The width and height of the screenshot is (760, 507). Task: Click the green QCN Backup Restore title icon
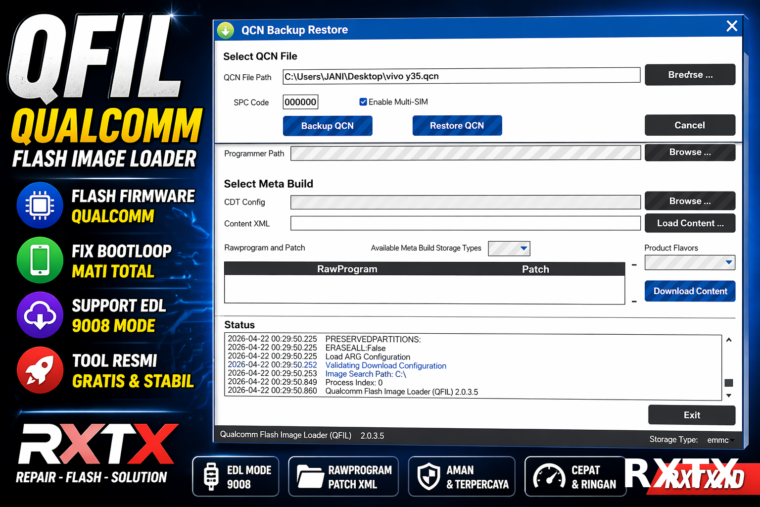tap(225, 30)
